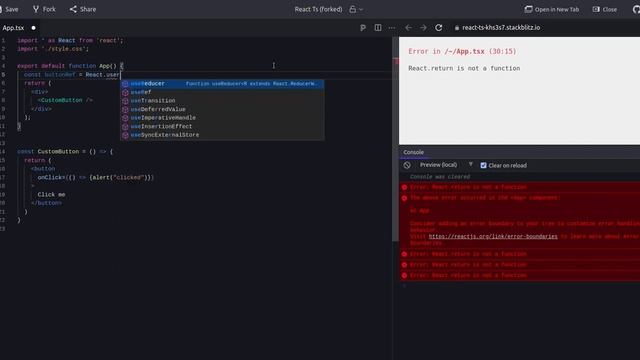640x360 pixels.
Task: Click the 'Error in /~/App.tsx (30:15)' heading
Action: point(462,51)
